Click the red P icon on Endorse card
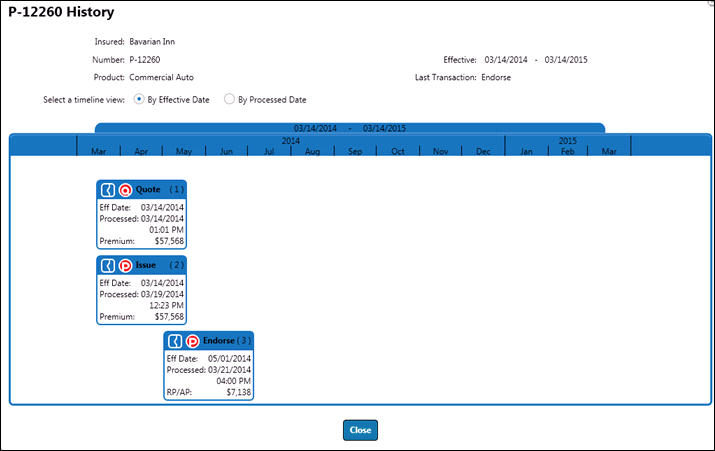715x451 pixels. click(x=192, y=341)
